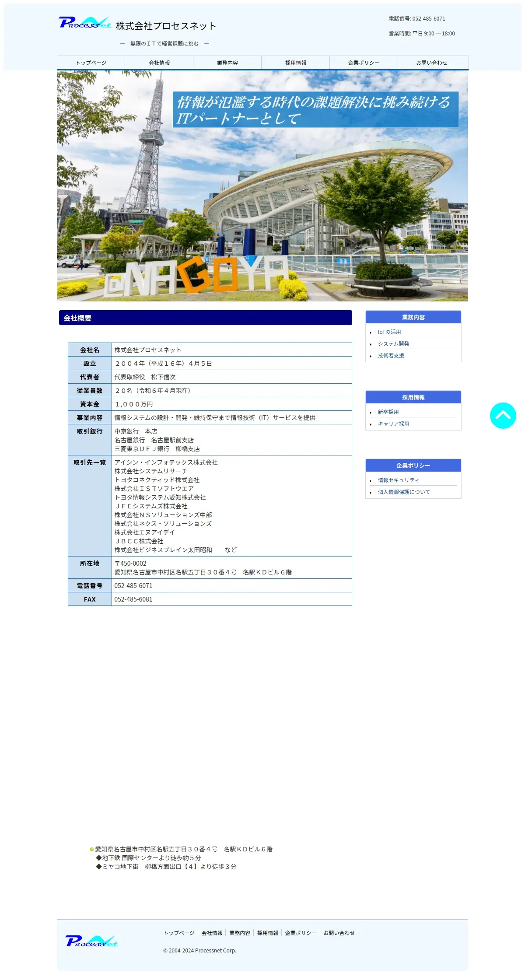Click footer link お問い合わせ

(x=339, y=933)
